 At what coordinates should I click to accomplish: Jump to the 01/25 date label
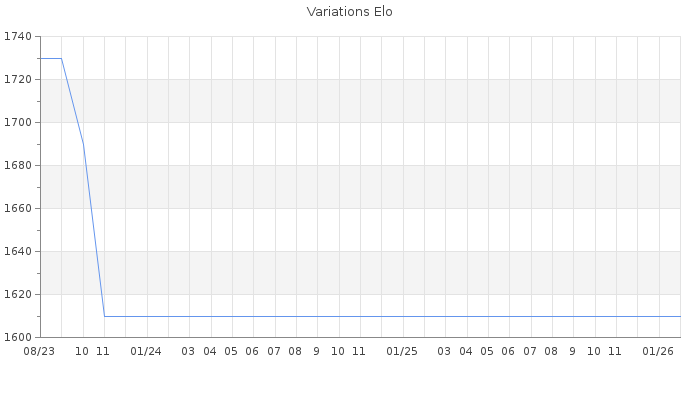click(402, 352)
